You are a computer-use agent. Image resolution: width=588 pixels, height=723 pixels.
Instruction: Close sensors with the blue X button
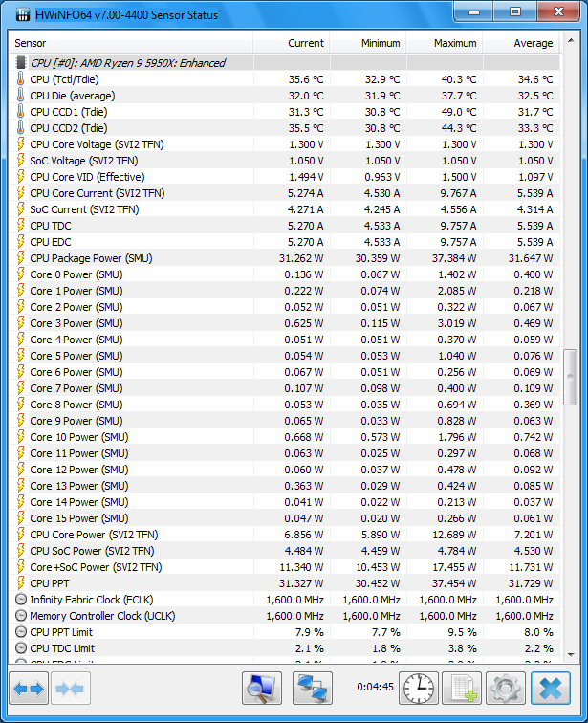point(552,689)
